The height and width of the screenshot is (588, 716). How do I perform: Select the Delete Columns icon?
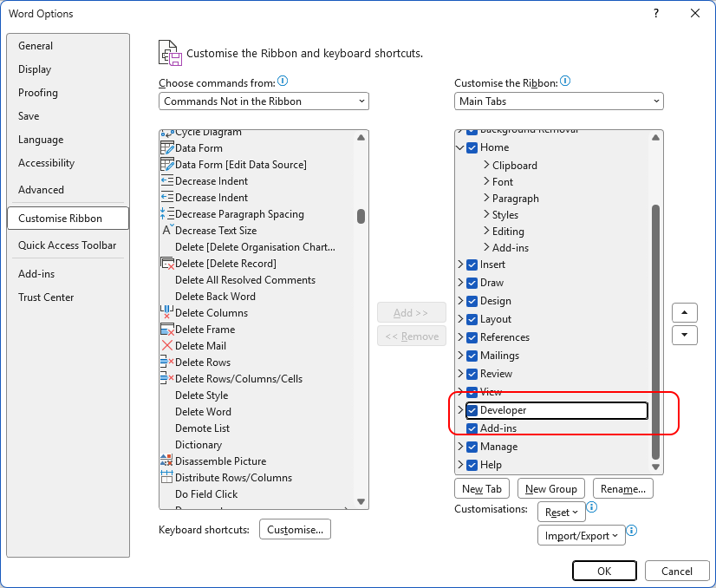coord(167,313)
